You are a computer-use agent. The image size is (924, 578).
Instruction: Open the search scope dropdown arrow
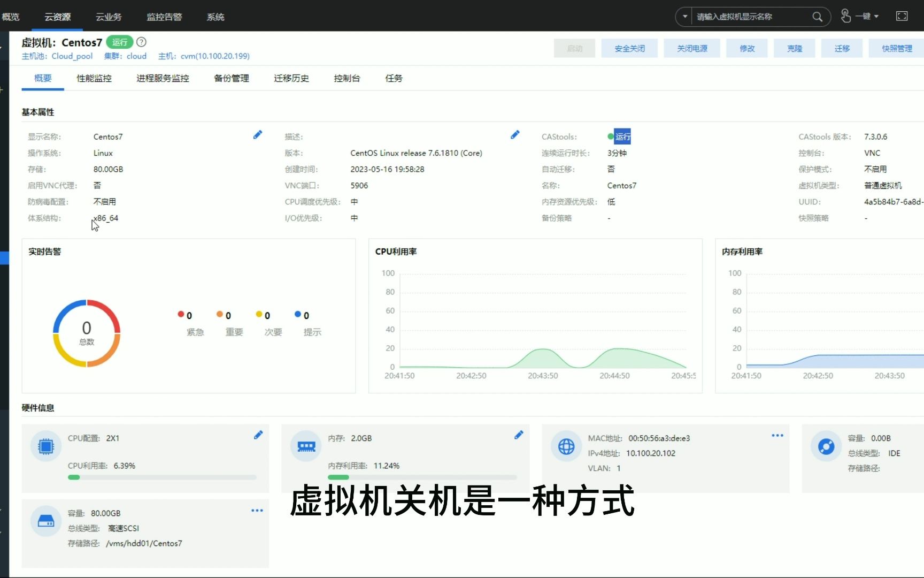tap(684, 17)
